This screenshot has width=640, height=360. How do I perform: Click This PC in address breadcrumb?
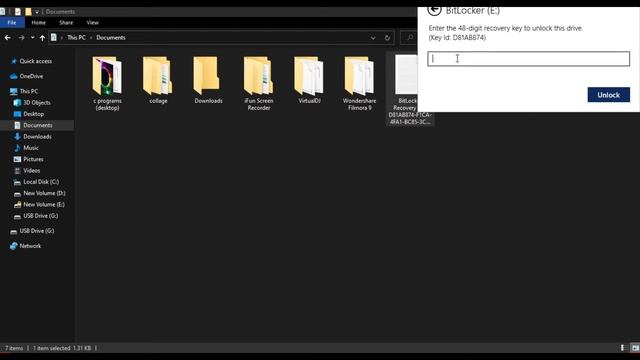click(76, 38)
